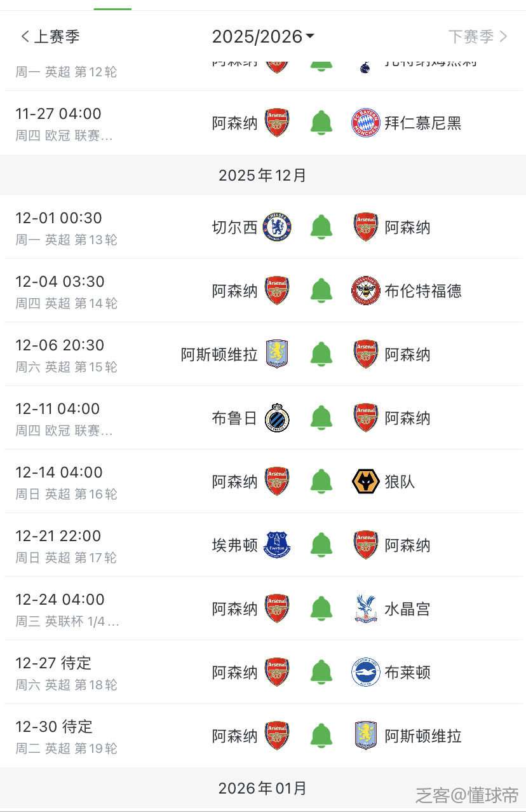Click the Bayern Munich club crest
The width and height of the screenshot is (526, 812).
tap(365, 123)
